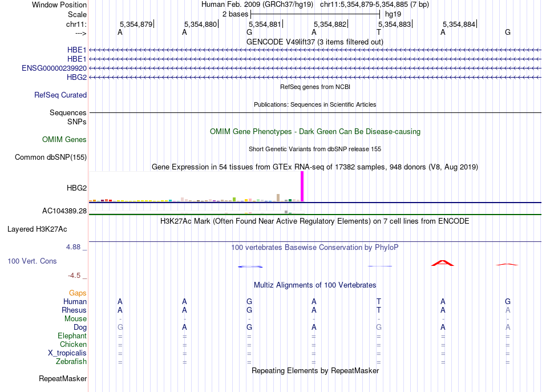This screenshot has width=542, height=392.
Task: Click the orange Gaps label
Action: (x=78, y=293)
